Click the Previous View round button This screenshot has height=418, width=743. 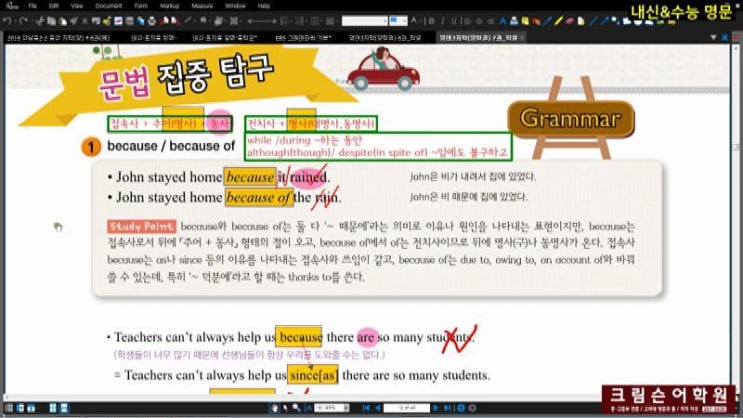461,408
